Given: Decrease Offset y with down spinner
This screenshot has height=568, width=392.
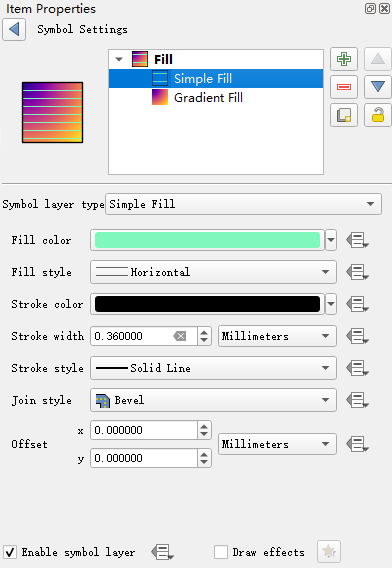Looking at the screenshot, I should click(204, 463).
